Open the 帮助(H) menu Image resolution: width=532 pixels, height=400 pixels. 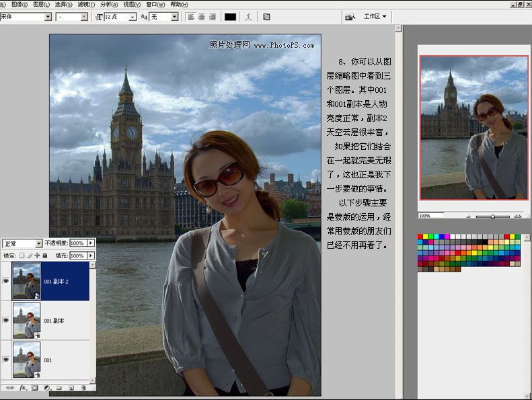tap(179, 5)
